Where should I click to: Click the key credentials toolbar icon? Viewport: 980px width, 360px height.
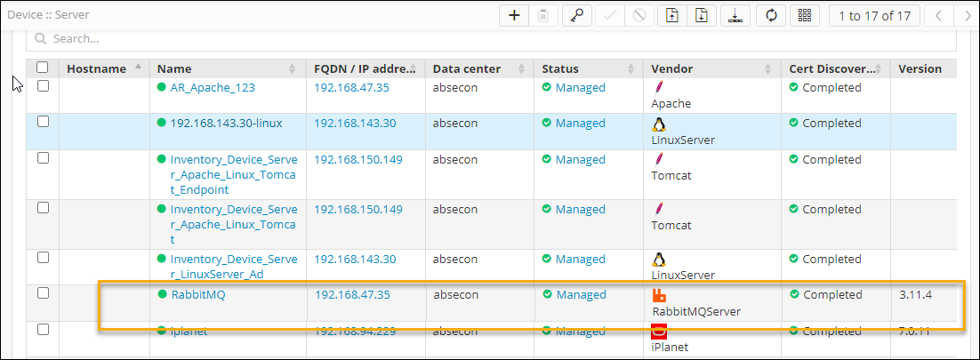[577, 16]
